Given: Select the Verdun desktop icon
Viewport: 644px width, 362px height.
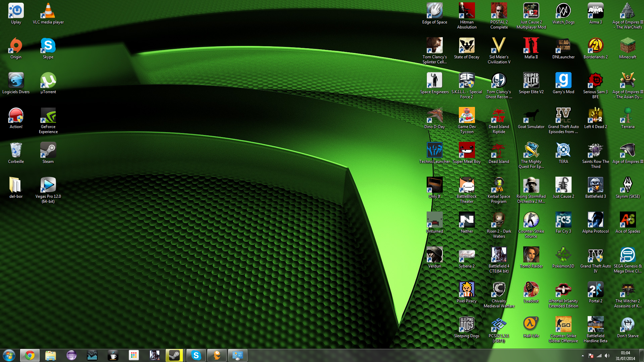Looking at the screenshot, I should tap(434, 258).
